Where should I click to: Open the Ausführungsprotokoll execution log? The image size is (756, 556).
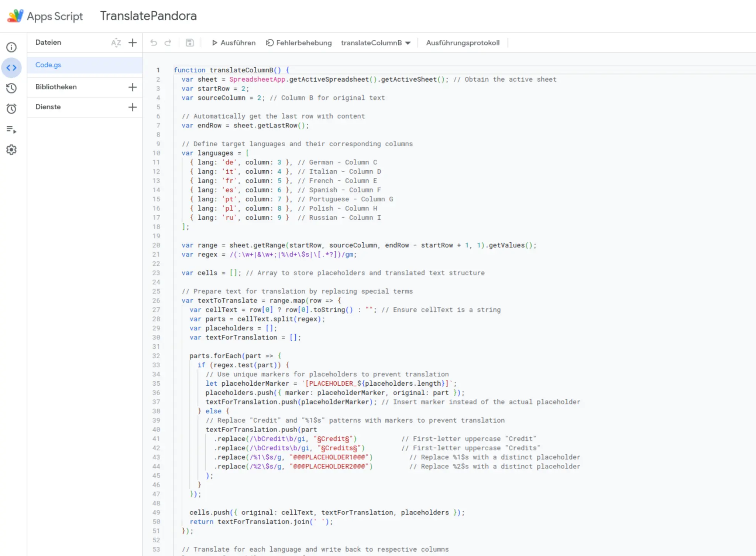[x=463, y=43]
